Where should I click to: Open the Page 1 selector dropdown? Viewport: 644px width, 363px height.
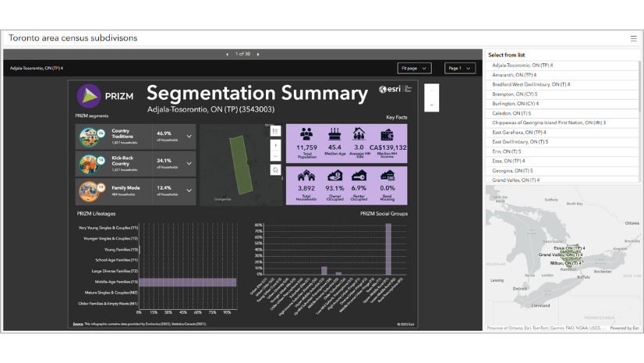click(x=459, y=68)
